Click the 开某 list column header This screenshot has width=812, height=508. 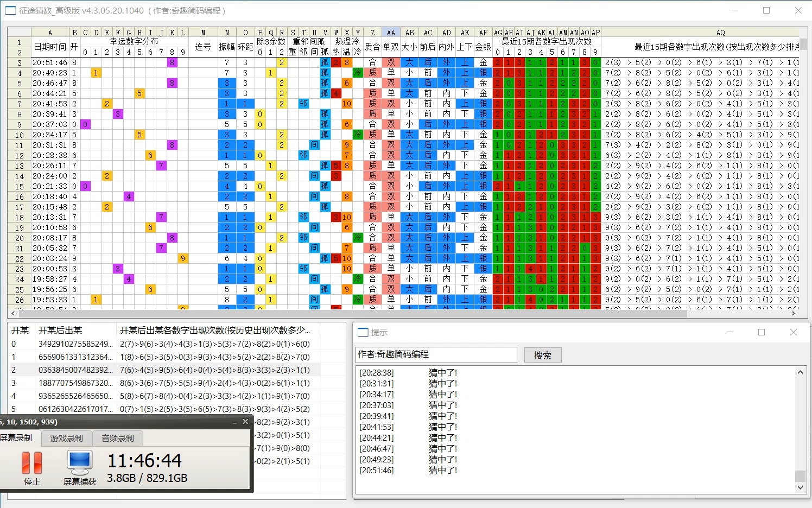(x=20, y=330)
